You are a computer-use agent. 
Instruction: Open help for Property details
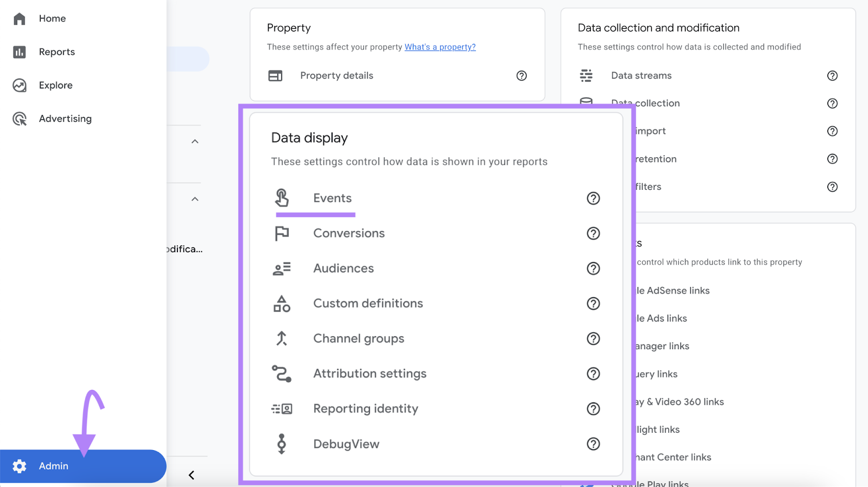[x=521, y=76]
